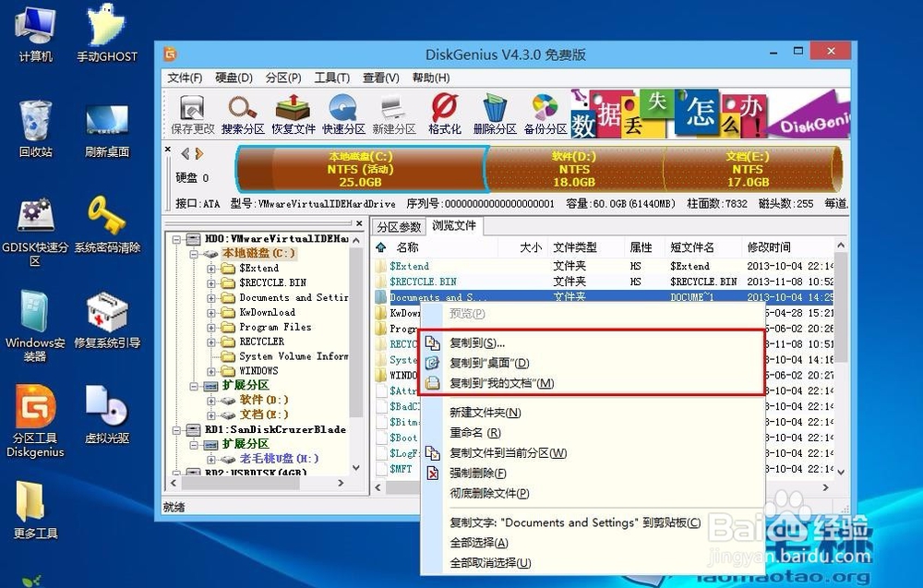Open the 查看(V) menu

(x=381, y=78)
